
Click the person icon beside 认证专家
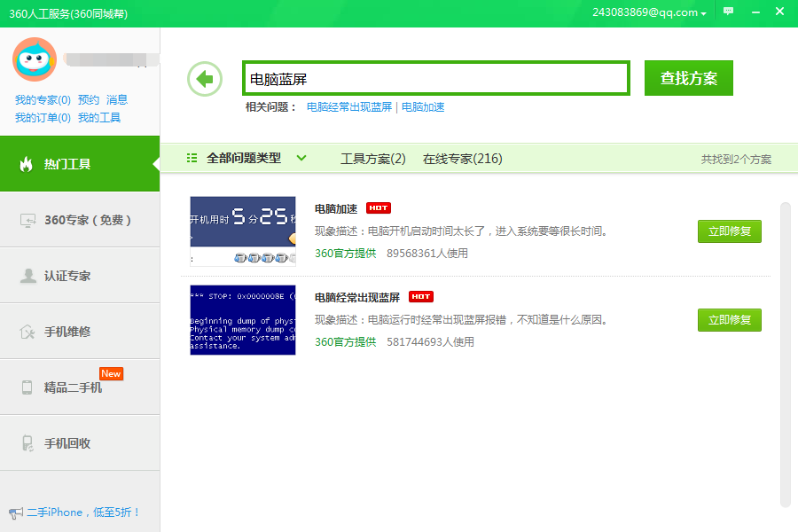27,276
